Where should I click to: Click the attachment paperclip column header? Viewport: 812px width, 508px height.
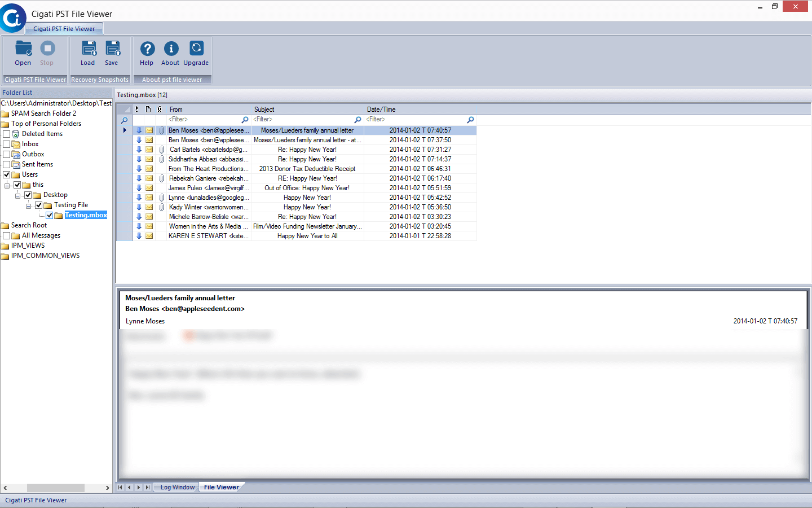pos(160,110)
